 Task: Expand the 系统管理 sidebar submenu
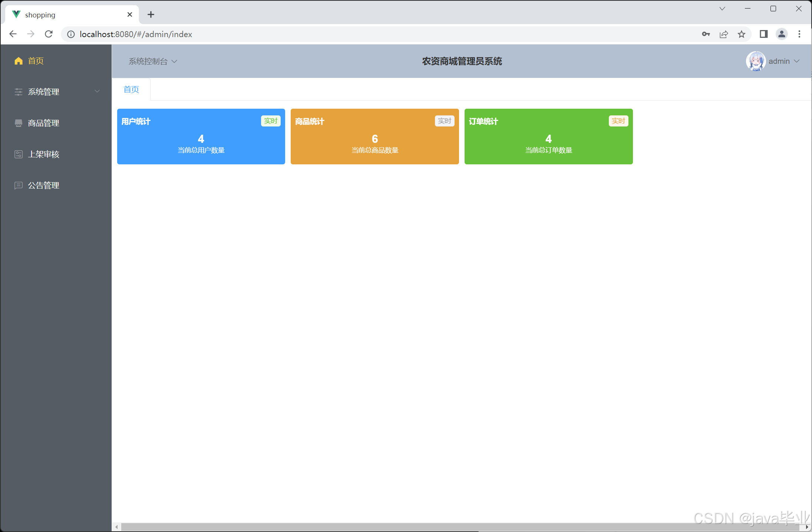pos(97,92)
